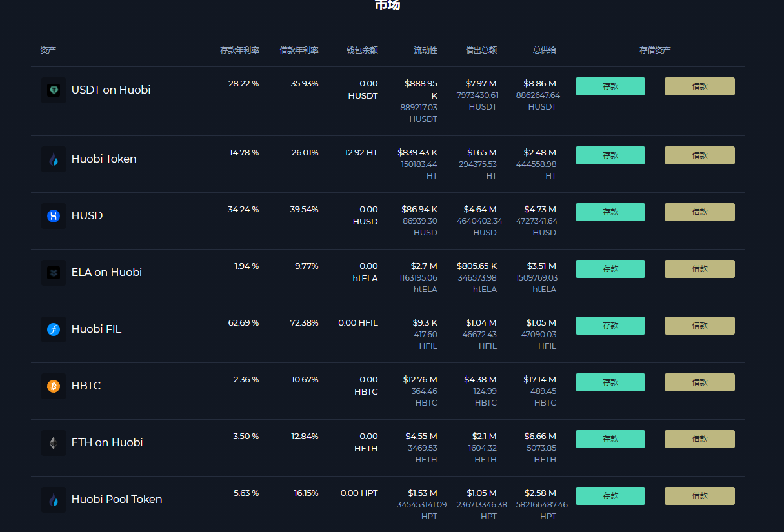784x532 pixels.
Task: Click the 0.00 HFIL wallet balance
Action: point(358,323)
